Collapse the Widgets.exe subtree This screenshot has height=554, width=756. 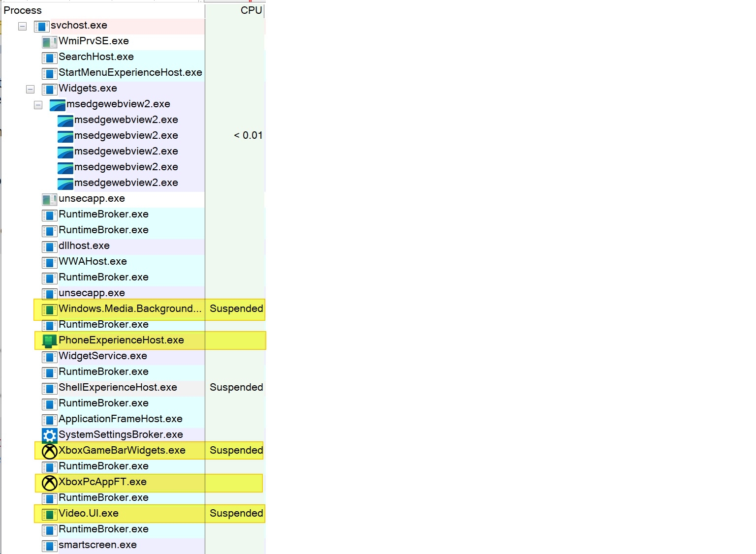tap(30, 89)
